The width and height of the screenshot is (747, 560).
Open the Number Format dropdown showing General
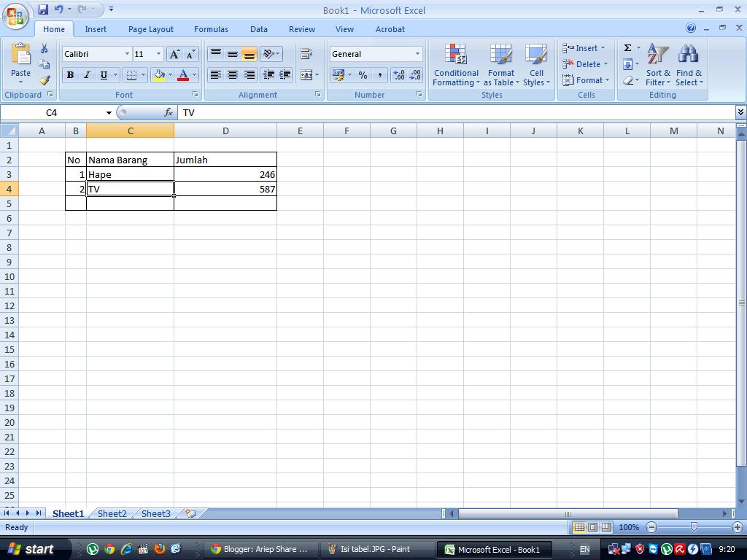tap(374, 54)
